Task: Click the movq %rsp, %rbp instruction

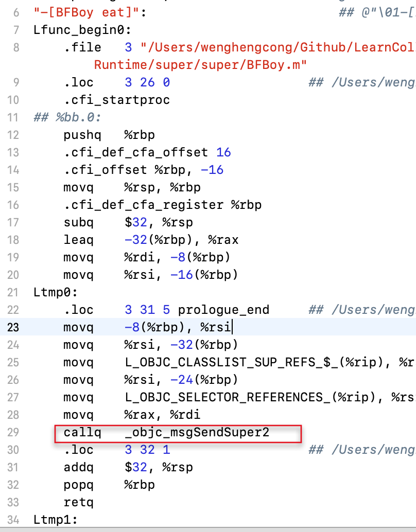Action: 132,188
